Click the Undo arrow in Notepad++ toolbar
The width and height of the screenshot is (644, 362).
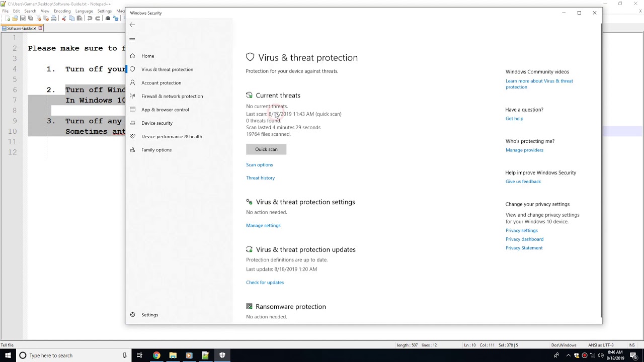90,19
